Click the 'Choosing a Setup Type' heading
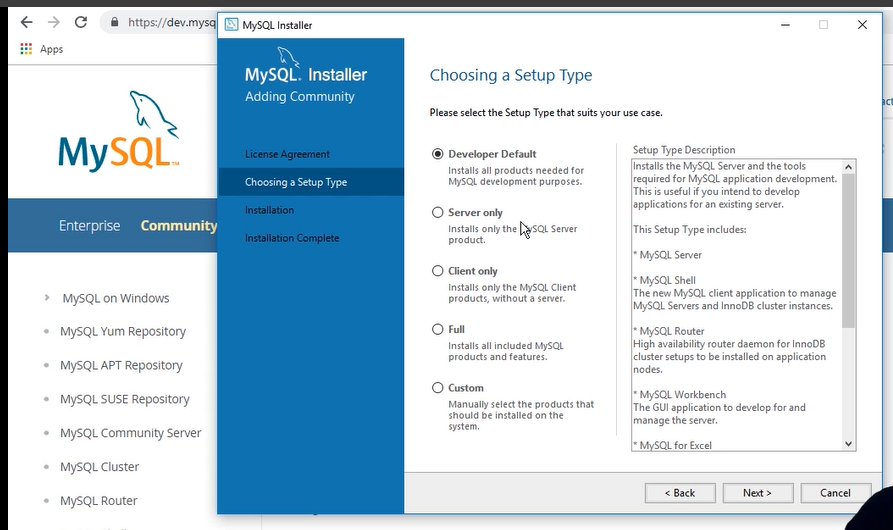 [x=511, y=75]
